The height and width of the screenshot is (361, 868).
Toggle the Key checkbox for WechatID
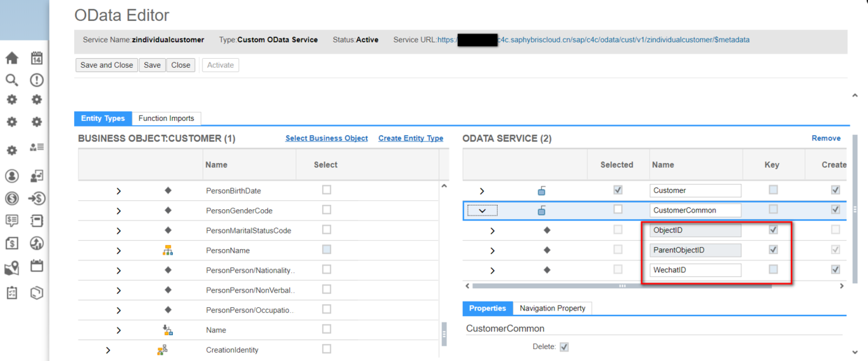click(773, 269)
